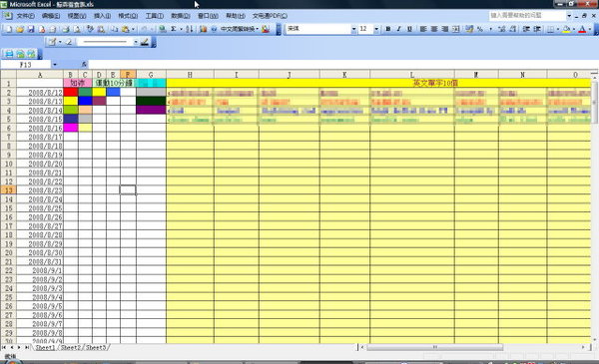This screenshot has width=599, height=364.
Task: Click the Open file folder icon
Action: 20,29
